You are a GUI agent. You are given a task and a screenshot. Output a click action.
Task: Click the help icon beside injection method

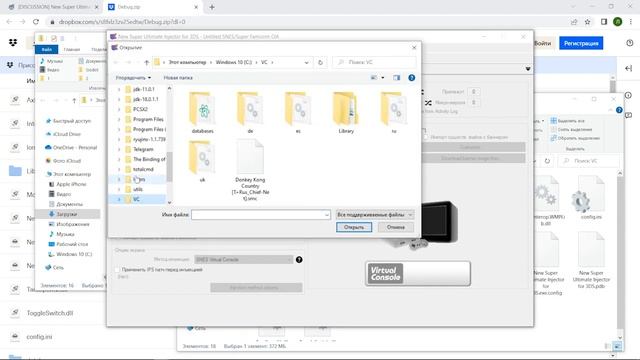coord(299,260)
